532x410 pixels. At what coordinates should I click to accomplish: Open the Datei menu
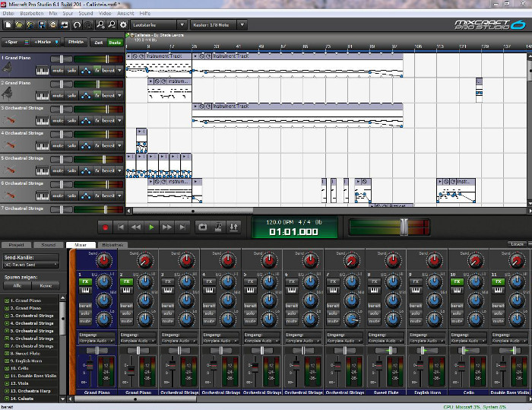[8, 13]
